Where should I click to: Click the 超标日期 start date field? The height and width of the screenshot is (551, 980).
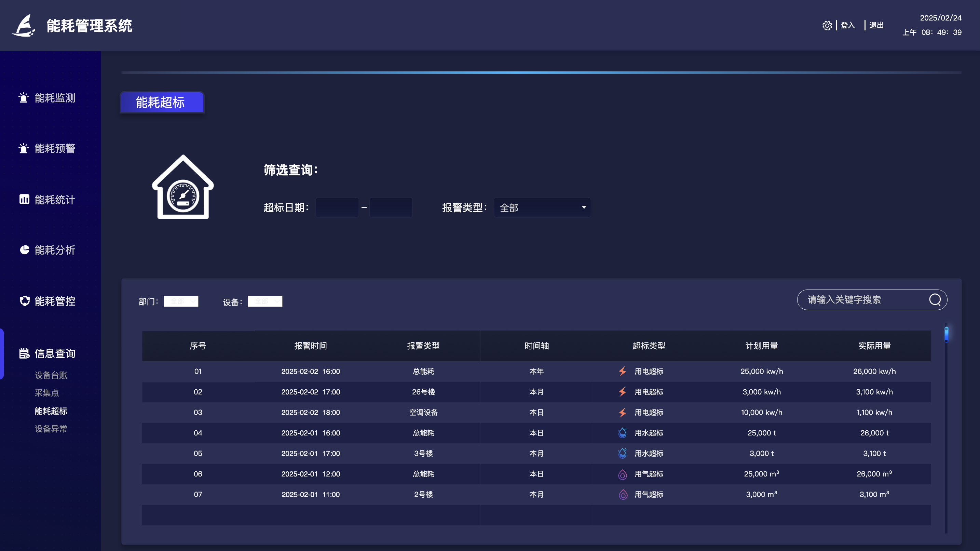pos(337,208)
